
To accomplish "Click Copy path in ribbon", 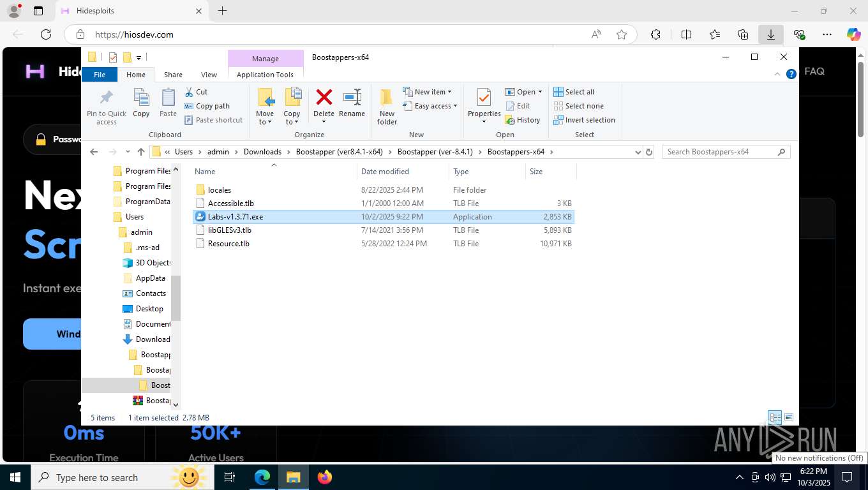I will pos(207,106).
